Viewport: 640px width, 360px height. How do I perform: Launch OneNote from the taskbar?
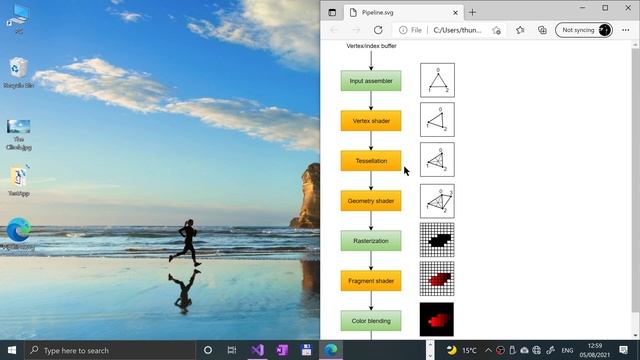[282, 350]
